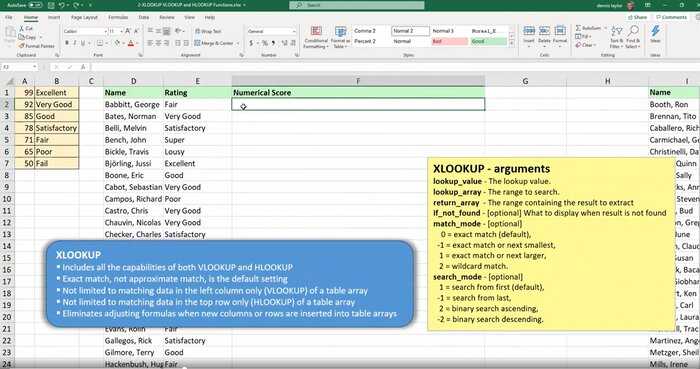This screenshot has height=369, width=700.
Task: Open the General number format dropdown
Action: click(294, 31)
